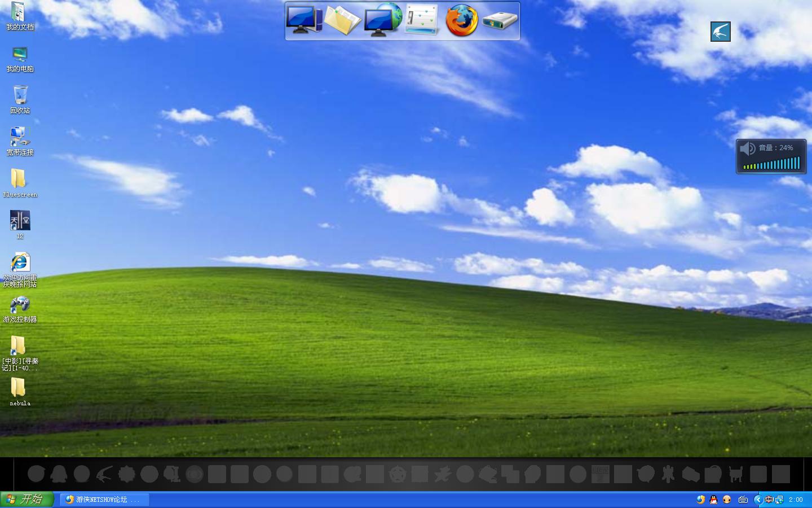Launch Firefox from the top dock
812x508 pixels.
pyautogui.click(x=461, y=20)
